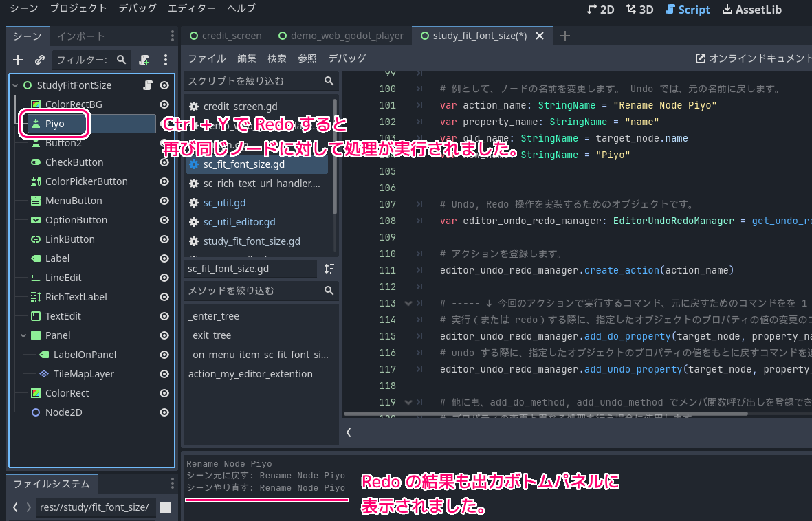This screenshot has height=521, width=812.
Task: Select the ColorPickerButton node
Action: click(x=86, y=181)
